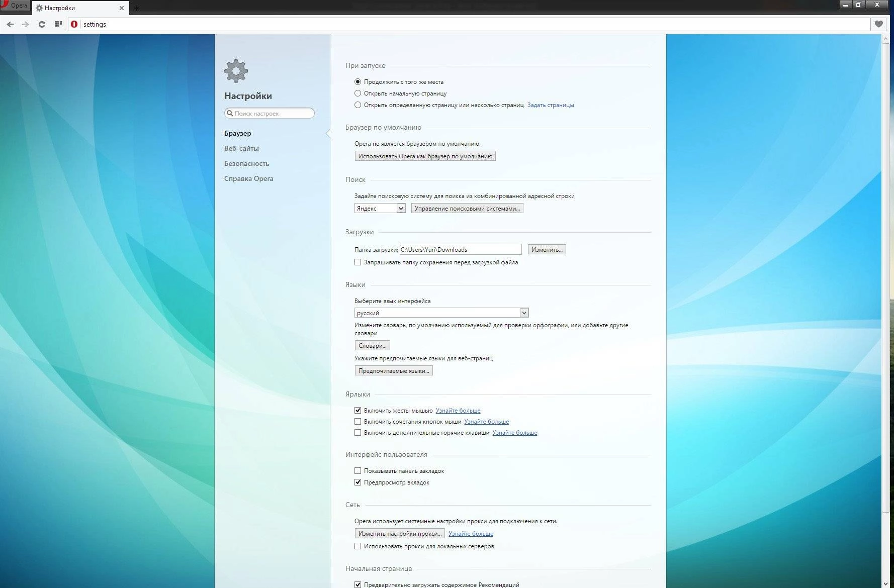Toggle Предпросмотр вкладок checkbox
The height and width of the screenshot is (588, 894).
pyautogui.click(x=357, y=482)
